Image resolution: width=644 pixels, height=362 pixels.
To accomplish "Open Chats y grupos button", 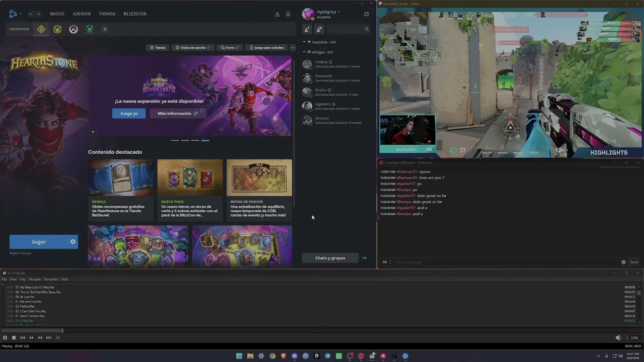I will (330, 258).
